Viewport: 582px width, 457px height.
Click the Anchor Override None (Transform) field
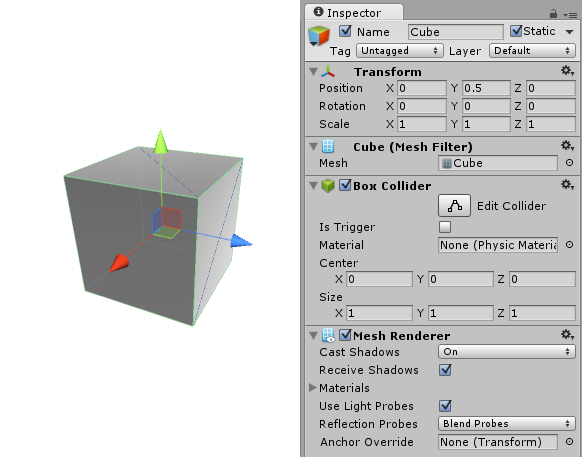point(498,442)
